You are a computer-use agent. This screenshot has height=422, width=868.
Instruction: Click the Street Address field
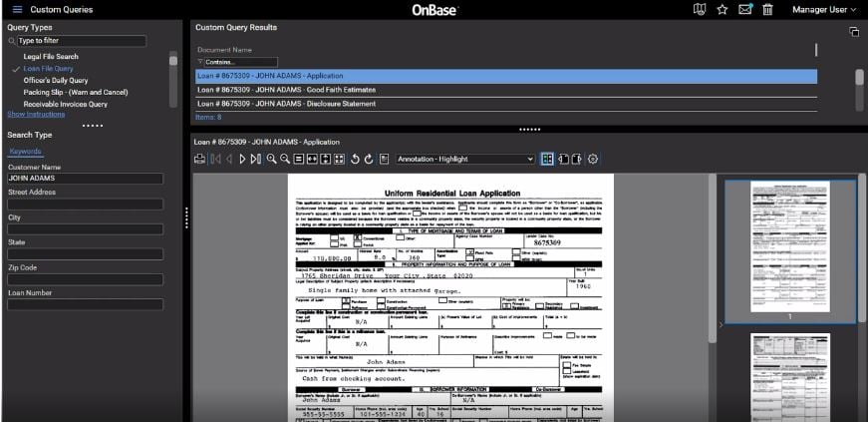pyautogui.click(x=86, y=205)
